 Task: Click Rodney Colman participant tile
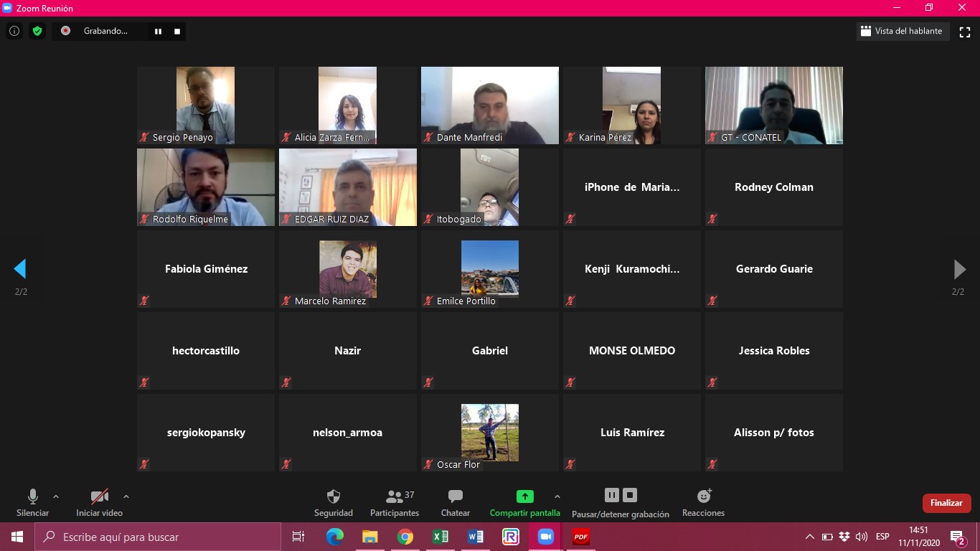click(x=774, y=187)
